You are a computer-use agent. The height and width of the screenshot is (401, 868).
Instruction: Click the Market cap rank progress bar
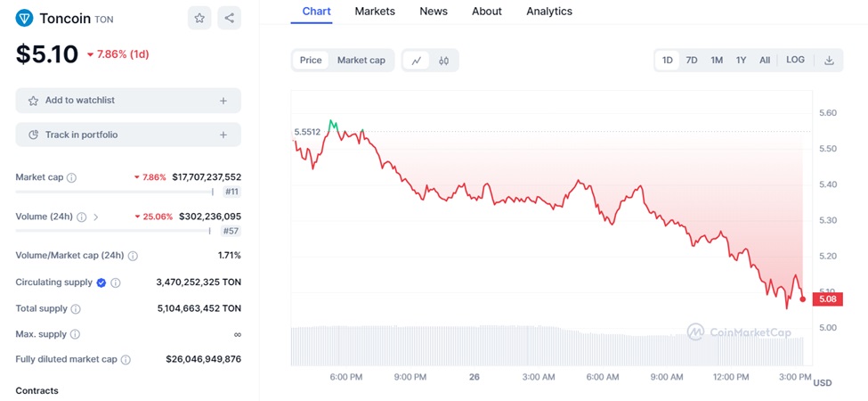114,192
